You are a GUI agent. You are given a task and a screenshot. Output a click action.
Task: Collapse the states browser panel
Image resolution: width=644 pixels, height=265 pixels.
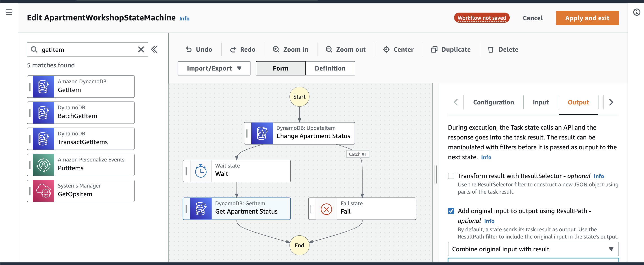154,49
